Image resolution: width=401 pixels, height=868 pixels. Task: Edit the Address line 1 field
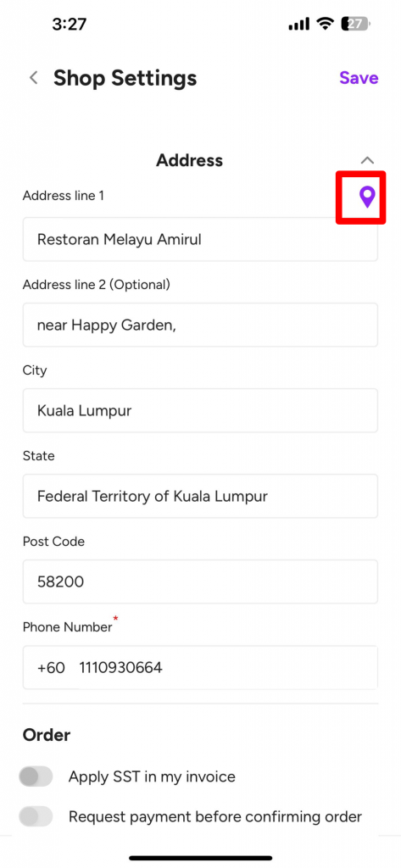[x=200, y=239]
